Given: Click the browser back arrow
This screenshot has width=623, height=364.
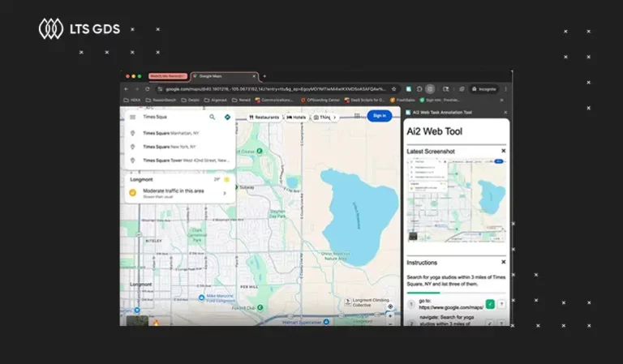Looking at the screenshot, I should point(127,89).
